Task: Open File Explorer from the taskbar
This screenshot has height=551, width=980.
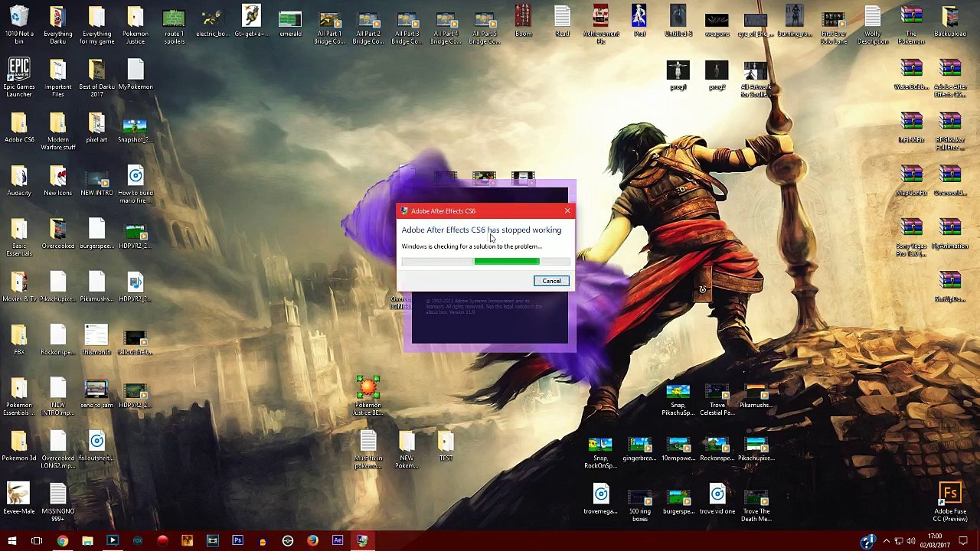Action: 87,541
